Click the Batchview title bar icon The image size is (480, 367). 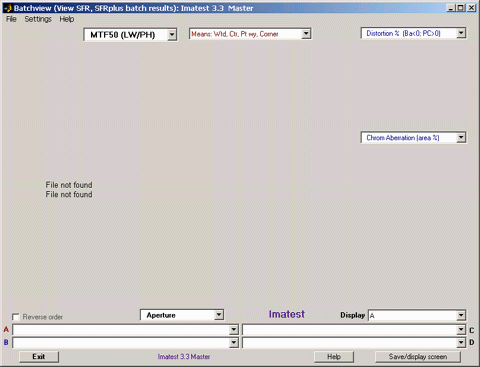click(8, 8)
